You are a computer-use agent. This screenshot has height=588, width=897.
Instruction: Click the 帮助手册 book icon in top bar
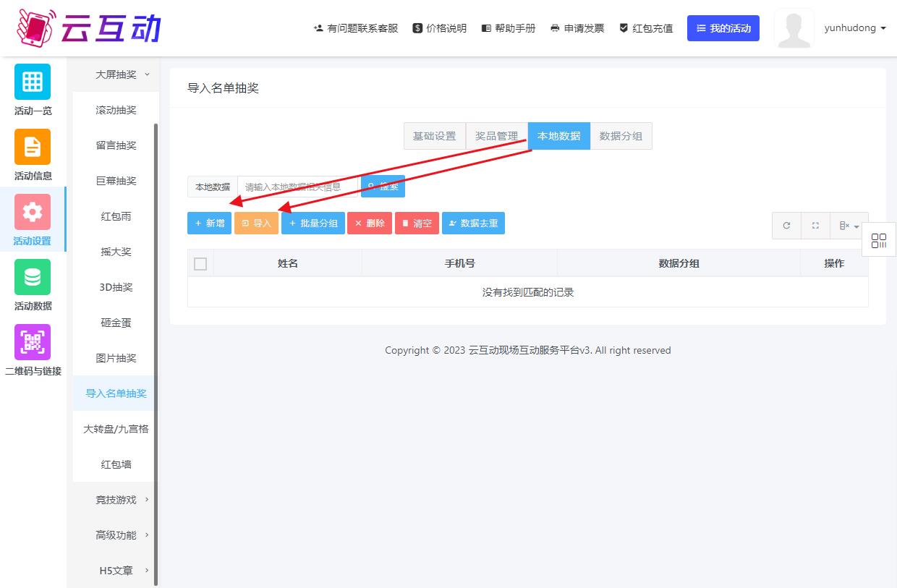pos(486,27)
